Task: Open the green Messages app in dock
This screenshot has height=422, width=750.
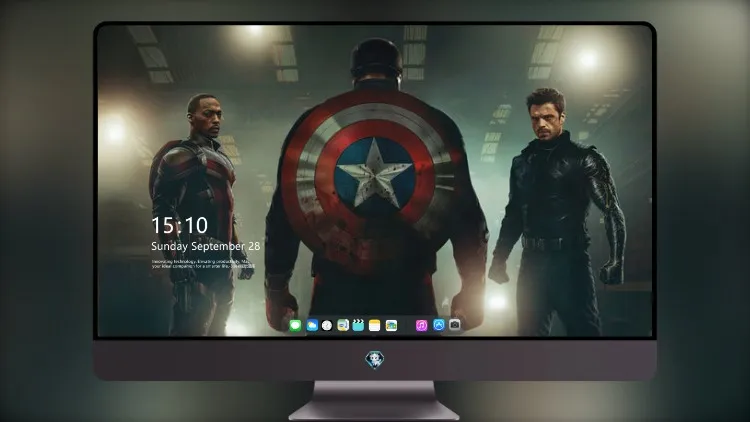Action: [x=295, y=326]
